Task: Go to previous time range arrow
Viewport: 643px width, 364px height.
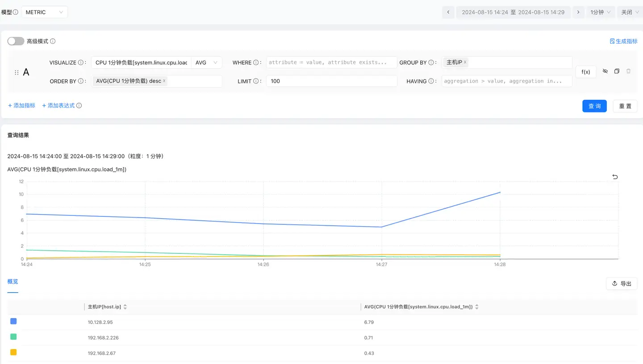Action: point(448,12)
